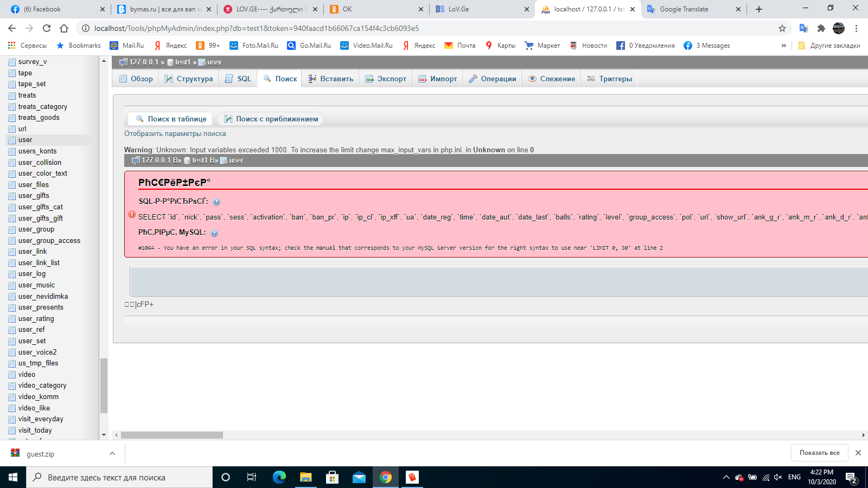Click Chrome extensions puzzle icon
Screen dimensions: 868x488
pyautogui.click(x=821, y=28)
